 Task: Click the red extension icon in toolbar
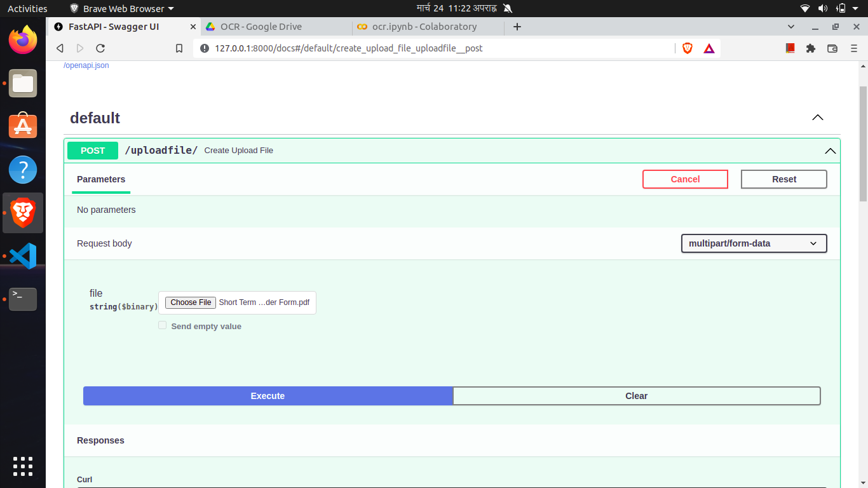[790, 48]
